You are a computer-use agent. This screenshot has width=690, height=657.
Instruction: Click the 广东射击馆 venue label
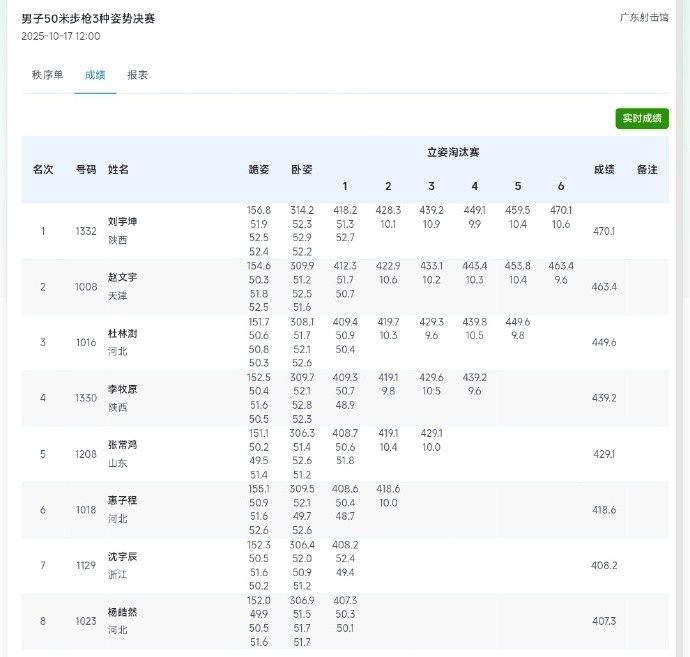click(644, 17)
